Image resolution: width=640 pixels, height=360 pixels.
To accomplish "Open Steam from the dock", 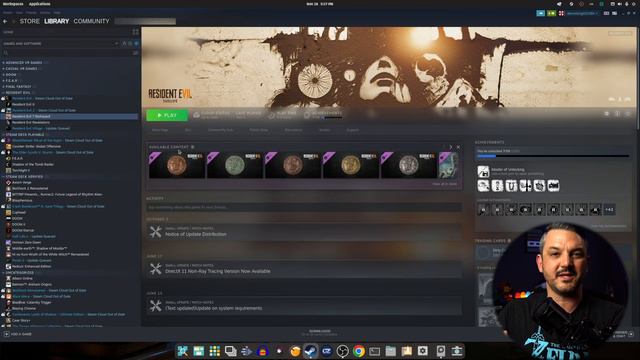I will [x=311, y=351].
